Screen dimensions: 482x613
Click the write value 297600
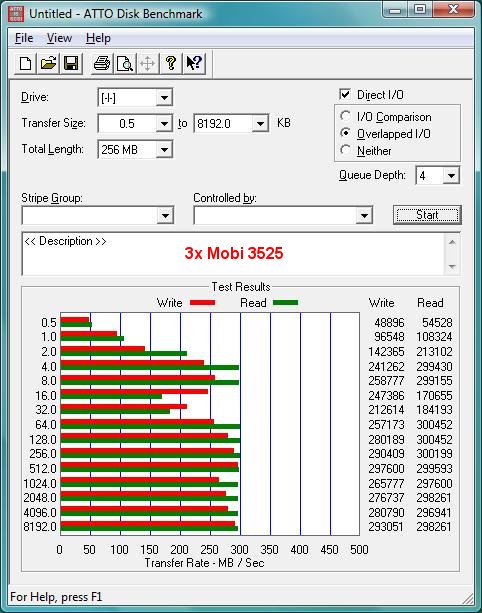(386, 468)
